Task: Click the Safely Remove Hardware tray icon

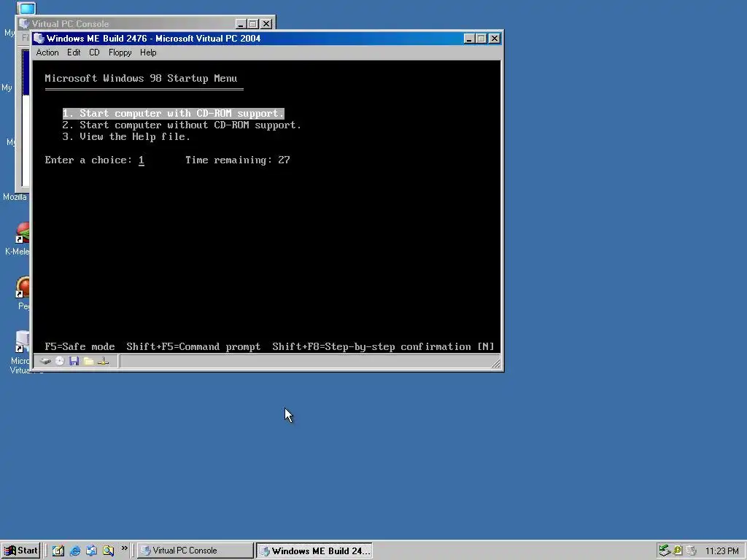Action: coord(665,551)
